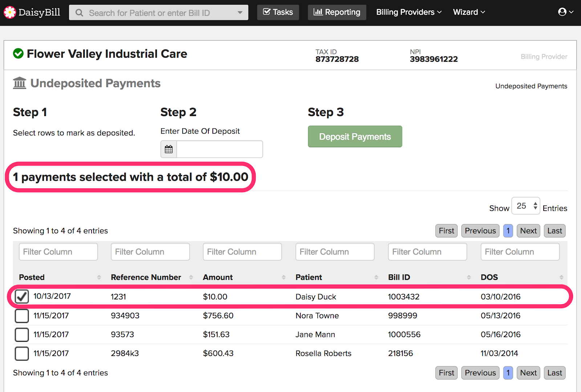Uncheck the Daisy Duck payment row
The height and width of the screenshot is (392, 581).
coord(22,297)
